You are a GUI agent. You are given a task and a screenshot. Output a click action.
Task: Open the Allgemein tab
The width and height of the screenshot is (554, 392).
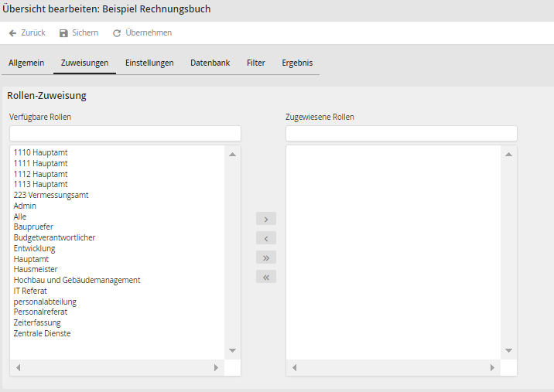tap(26, 63)
